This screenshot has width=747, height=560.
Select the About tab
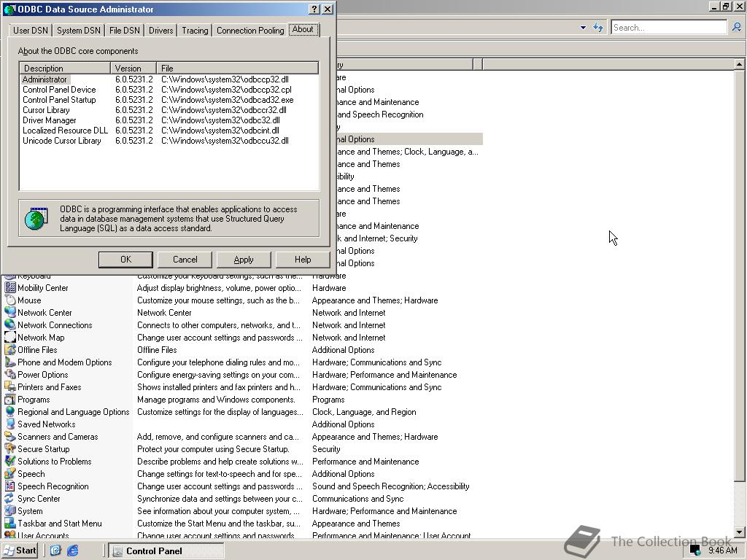click(303, 29)
